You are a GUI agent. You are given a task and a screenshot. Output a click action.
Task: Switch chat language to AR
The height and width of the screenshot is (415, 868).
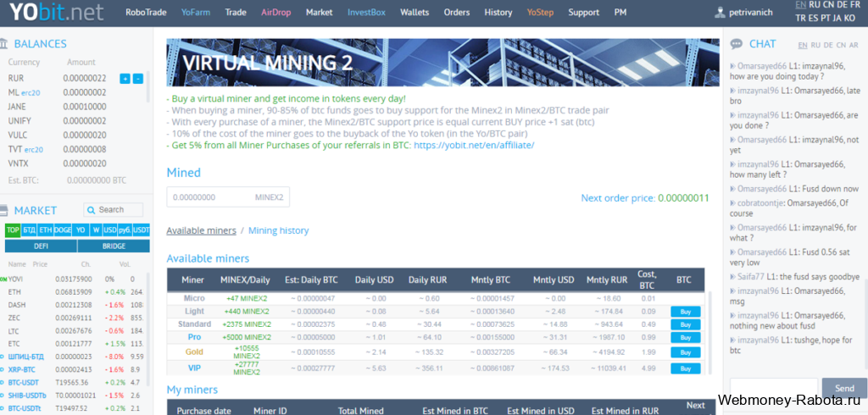tap(854, 45)
